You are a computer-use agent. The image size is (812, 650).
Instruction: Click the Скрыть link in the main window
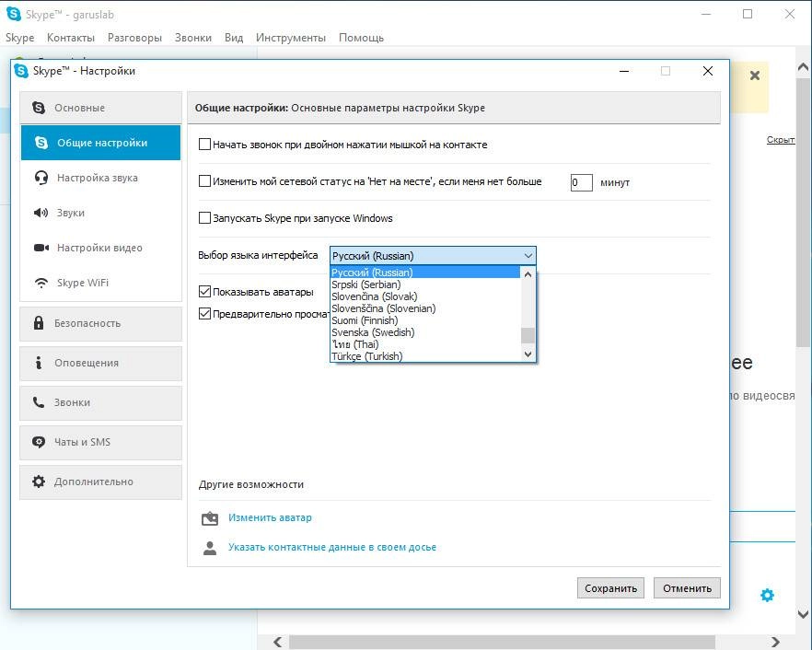(781, 140)
